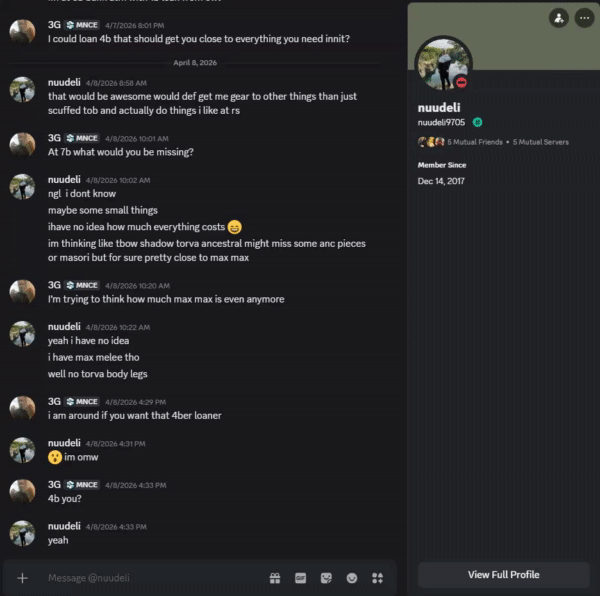Click the MNCE server tag on first 3G message
Screen dimensions: 600x596
(82, 25)
